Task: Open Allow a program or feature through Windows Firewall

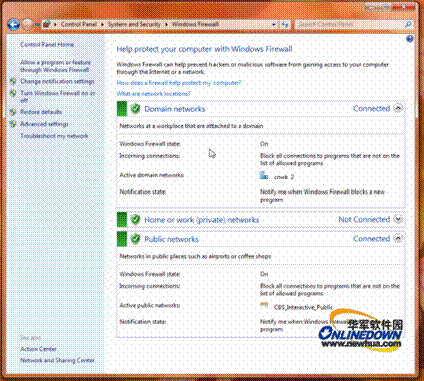Action: pyautogui.click(x=55, y=66)
